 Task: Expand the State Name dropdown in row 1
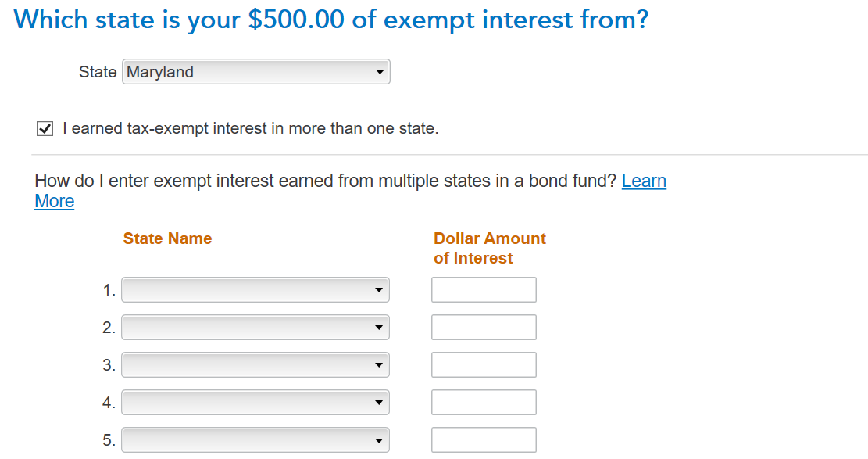[x=255, y=290]
